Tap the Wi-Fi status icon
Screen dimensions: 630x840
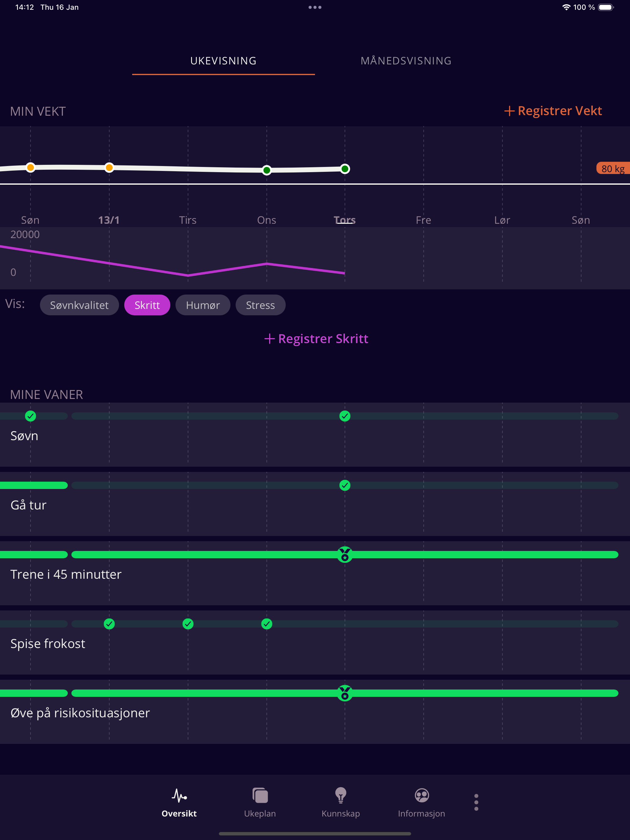(x=566, y=7)
